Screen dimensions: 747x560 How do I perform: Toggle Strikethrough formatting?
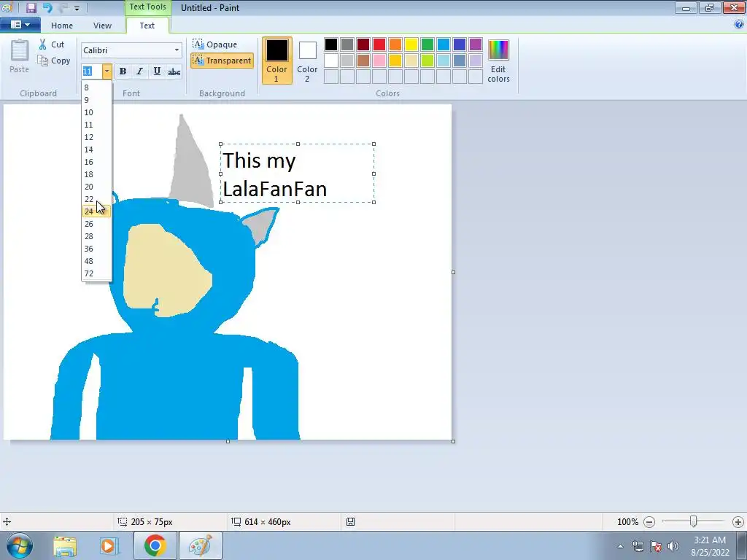tap(174, 71)
